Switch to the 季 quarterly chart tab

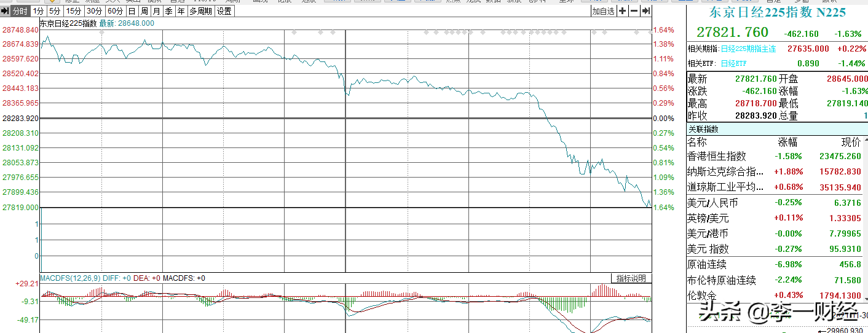point(168,11)
